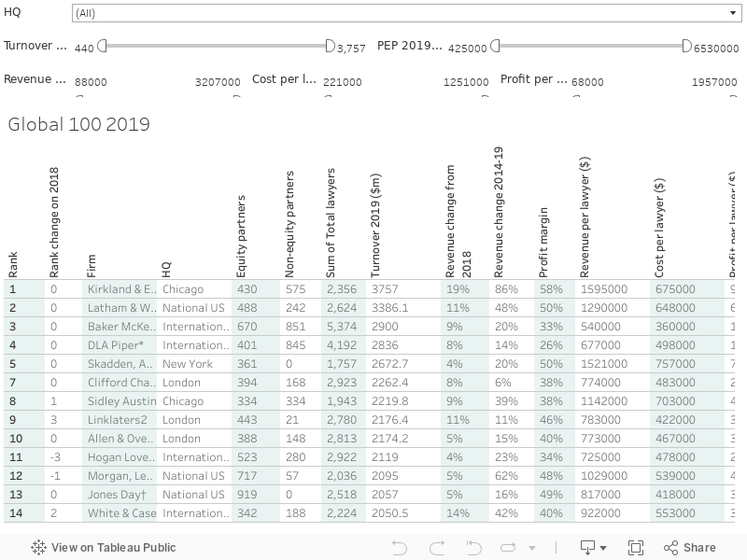Enter full screen mode
The image size is (747, 560).
point(636,548)
